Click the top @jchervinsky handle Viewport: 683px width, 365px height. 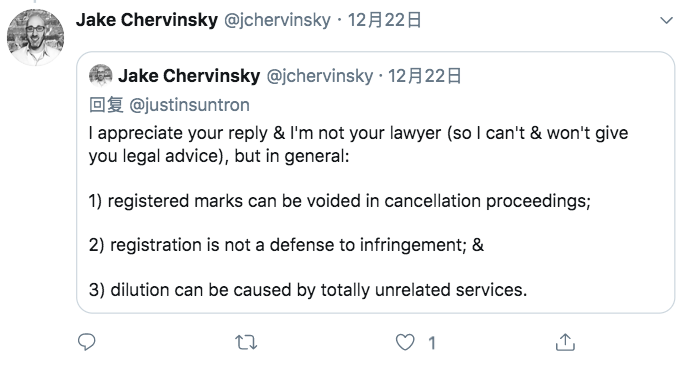[277, 20]
